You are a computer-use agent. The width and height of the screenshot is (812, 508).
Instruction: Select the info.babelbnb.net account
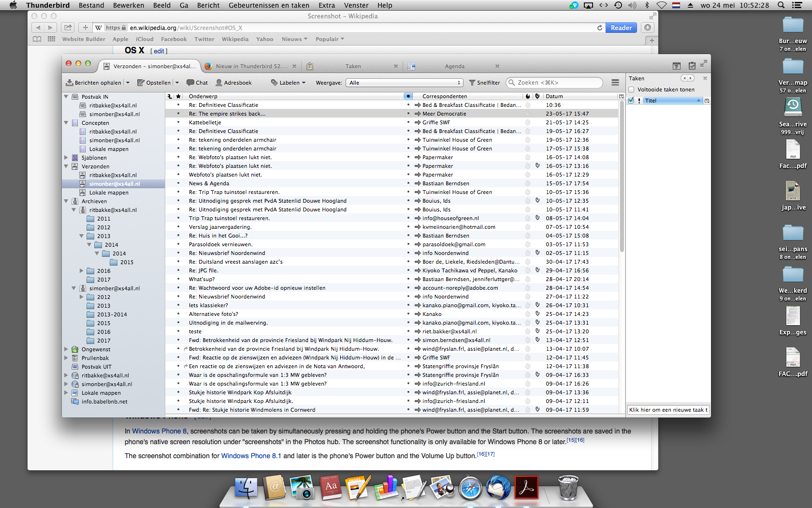point(104,402)
